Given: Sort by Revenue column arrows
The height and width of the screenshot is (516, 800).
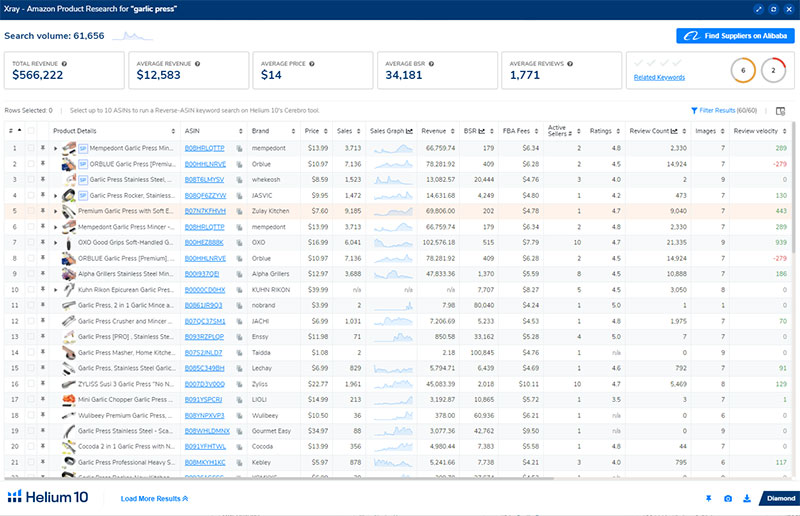Looking at the screenshot, I should (x=453, y=131).
